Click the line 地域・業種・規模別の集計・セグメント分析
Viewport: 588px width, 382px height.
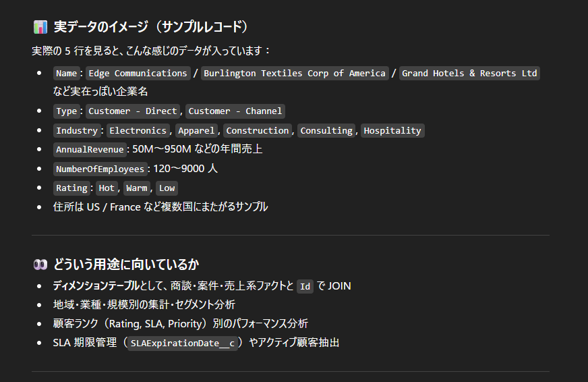click(x=144, y=304)
